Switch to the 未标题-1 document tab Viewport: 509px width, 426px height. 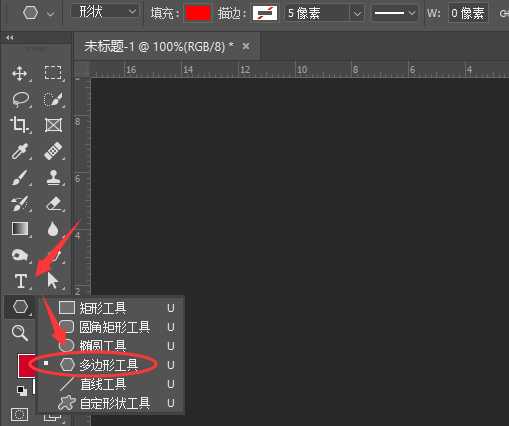click(159, 47)
